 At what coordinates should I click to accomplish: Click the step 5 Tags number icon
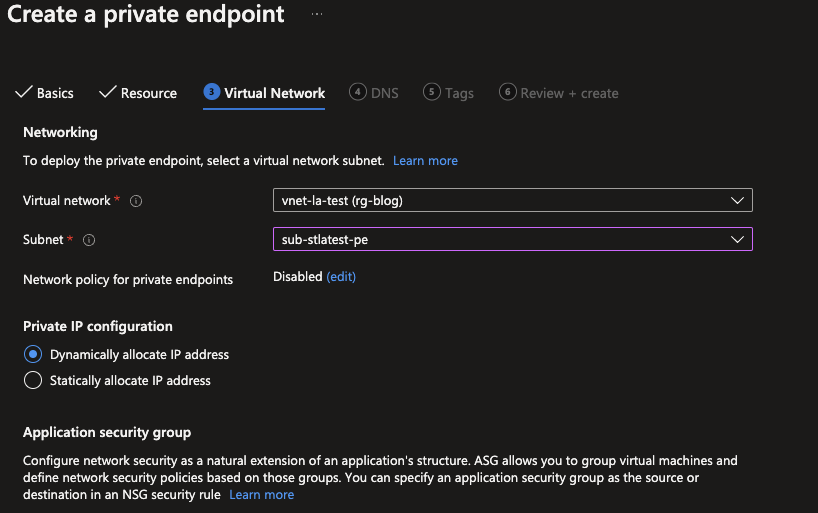click(432, 92)
